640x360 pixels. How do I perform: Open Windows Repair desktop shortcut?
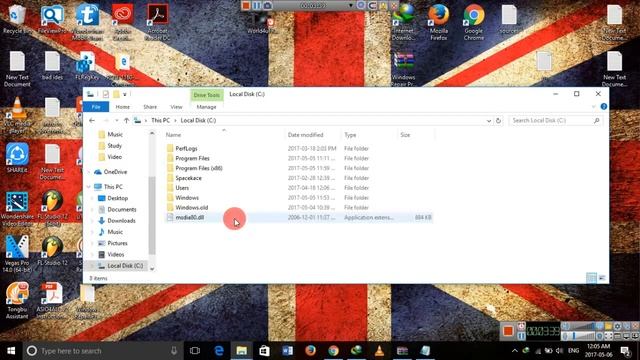pyautogui.click(x=403, y=69)
